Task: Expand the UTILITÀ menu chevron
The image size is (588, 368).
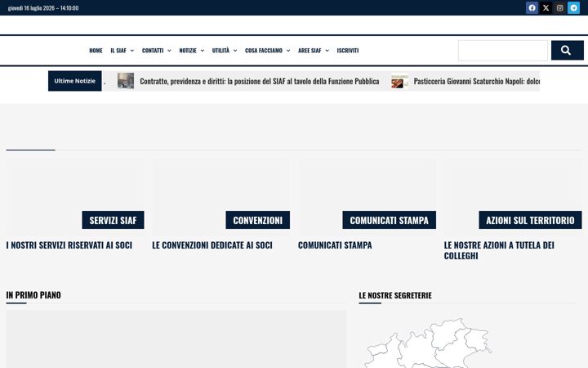Action: (x=235, y=51)
